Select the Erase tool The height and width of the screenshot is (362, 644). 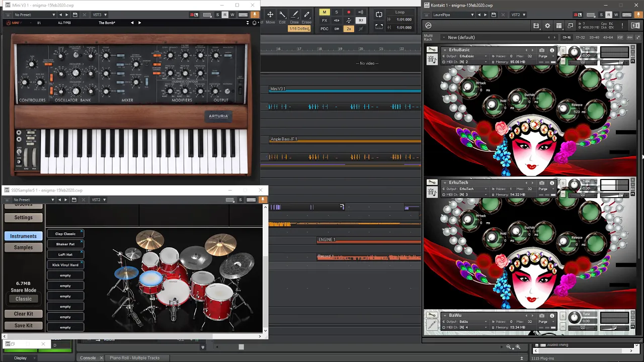(x=306, y=17)
